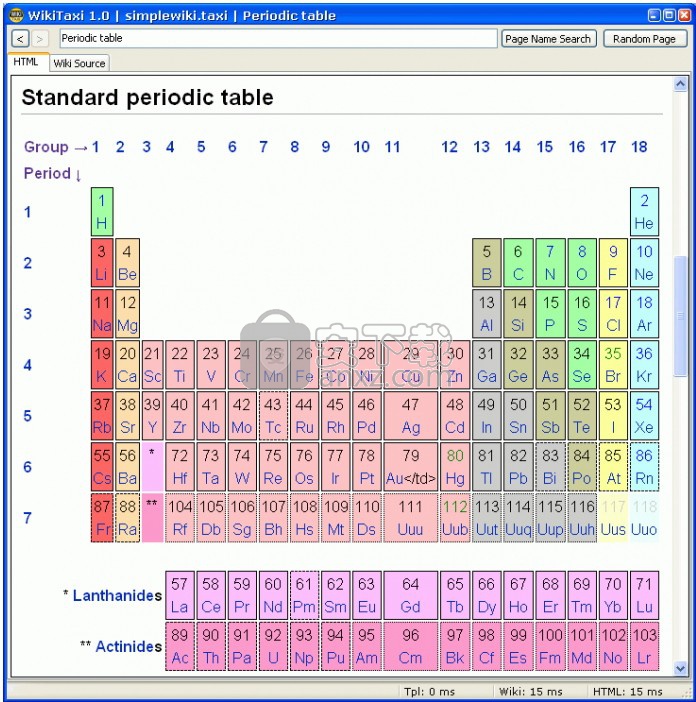This screenshot has height=702, width=696.
Task: Open the Kr krypton element link
Action: click(x=644, y=376)
